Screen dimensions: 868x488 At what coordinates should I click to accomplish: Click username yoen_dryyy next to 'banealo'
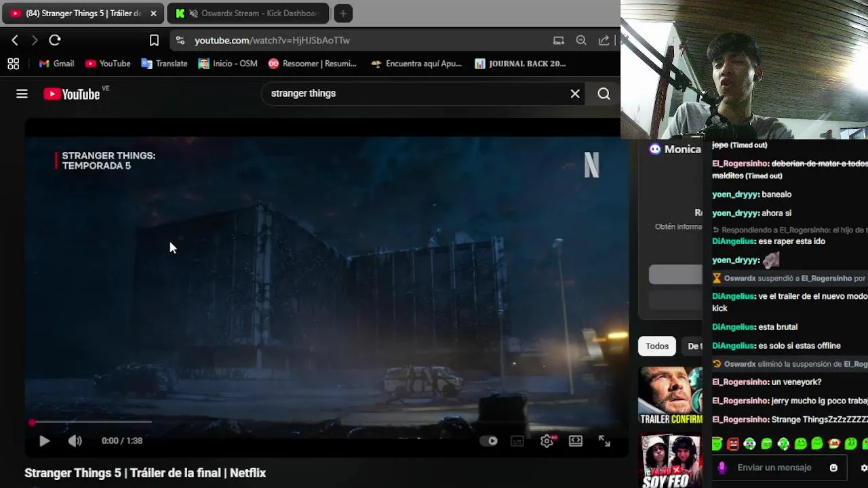point(735,195)
